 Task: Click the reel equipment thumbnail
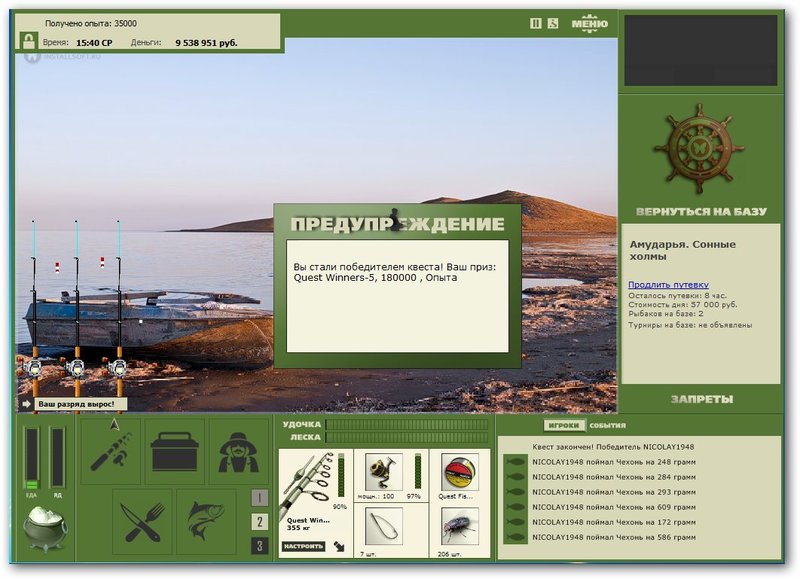384,472
